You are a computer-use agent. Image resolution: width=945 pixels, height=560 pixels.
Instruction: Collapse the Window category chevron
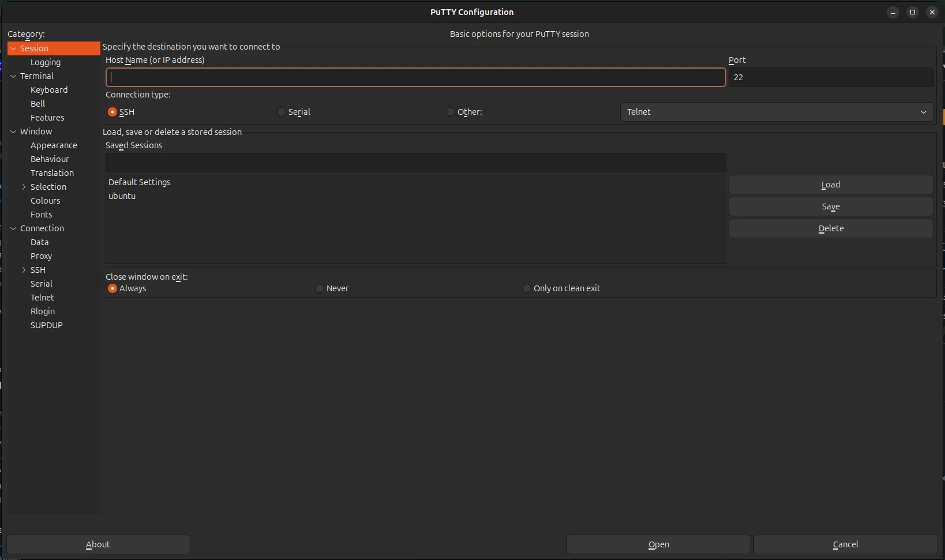coord(13,131)
